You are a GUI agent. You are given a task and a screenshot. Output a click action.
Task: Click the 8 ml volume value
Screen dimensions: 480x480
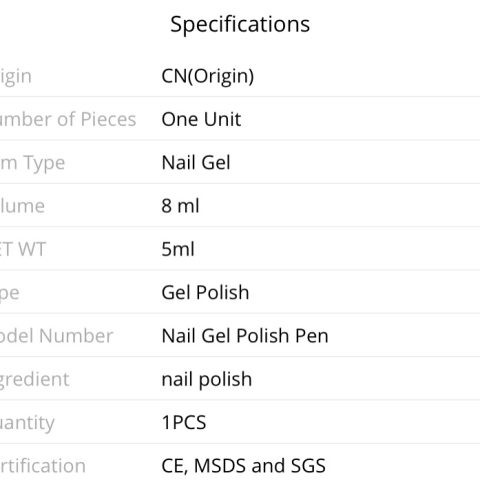[x=180, y=206]
